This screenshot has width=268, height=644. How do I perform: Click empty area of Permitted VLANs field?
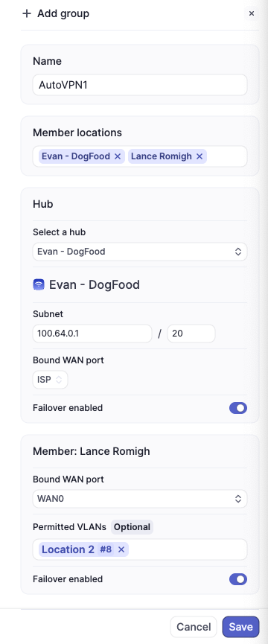187,549
